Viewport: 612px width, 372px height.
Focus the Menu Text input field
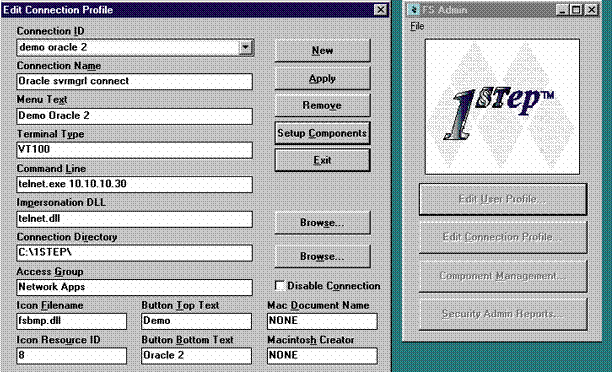tap(134, 116)
